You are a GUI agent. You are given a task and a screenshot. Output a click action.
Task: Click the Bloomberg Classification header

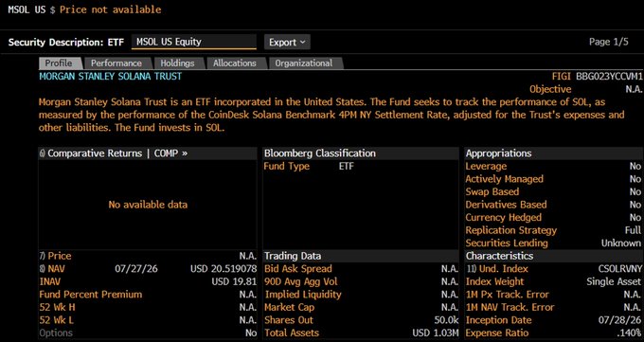[x=320, y=153]
